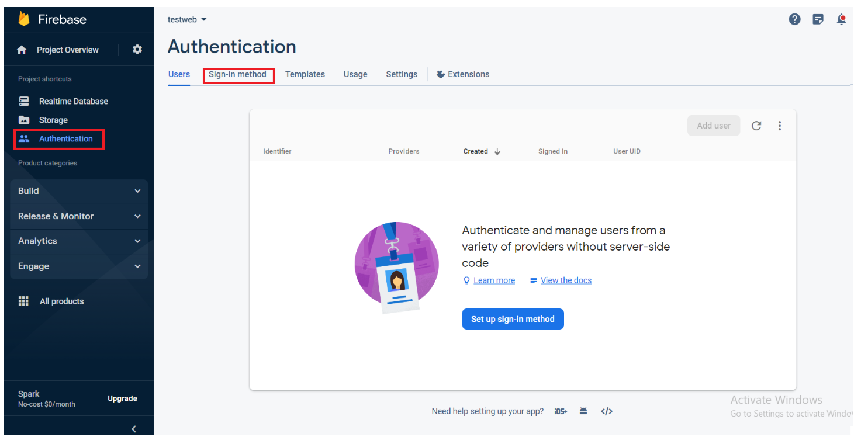The height and width of the screenshot is (437, 868).
Task: Click the Realtime Database icon
Action: [x=24, y=101]
